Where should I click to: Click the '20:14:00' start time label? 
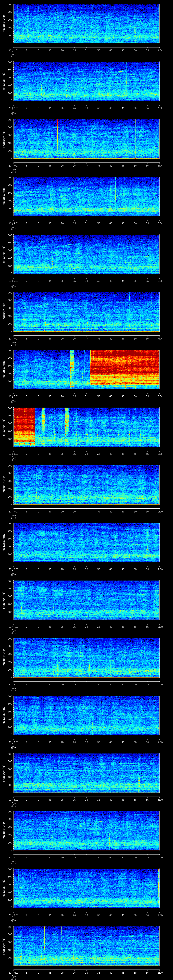pyautogui.click(x=13, y=799)
